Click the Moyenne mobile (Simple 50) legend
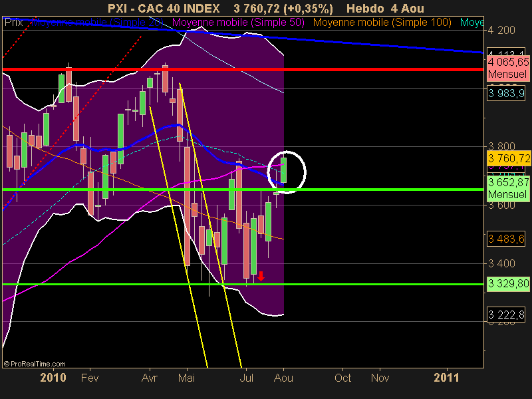This screenshot has width=532, height=399. coord(239,23)
